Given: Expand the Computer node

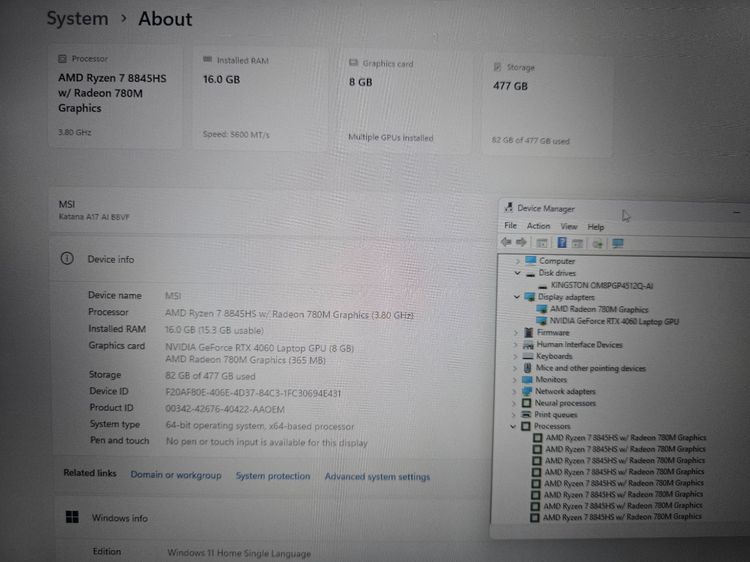Looking at the screenshot, I should point(517,261).
